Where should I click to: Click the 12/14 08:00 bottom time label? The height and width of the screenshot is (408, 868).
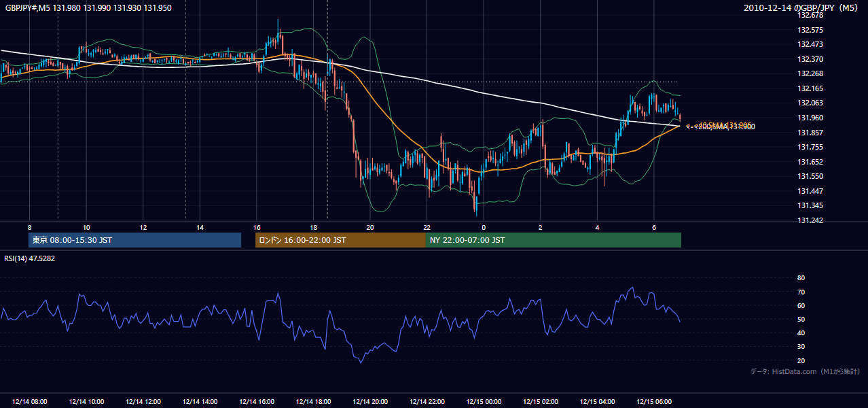[29, 402]
